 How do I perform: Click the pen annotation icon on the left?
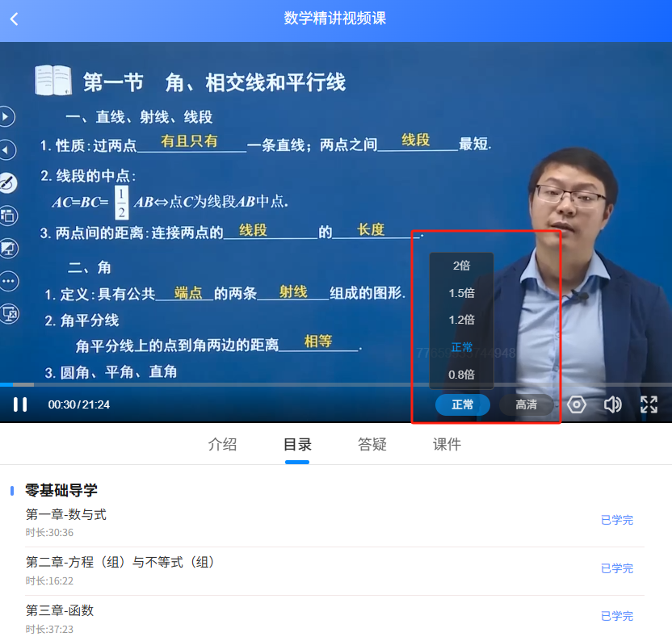tap(7, 183)
